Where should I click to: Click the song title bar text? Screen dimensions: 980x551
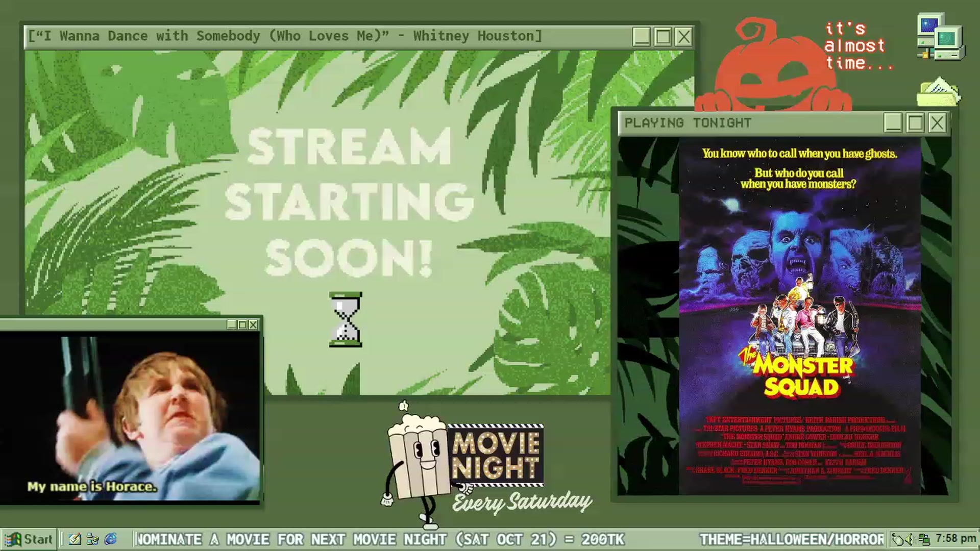point(285,36)
